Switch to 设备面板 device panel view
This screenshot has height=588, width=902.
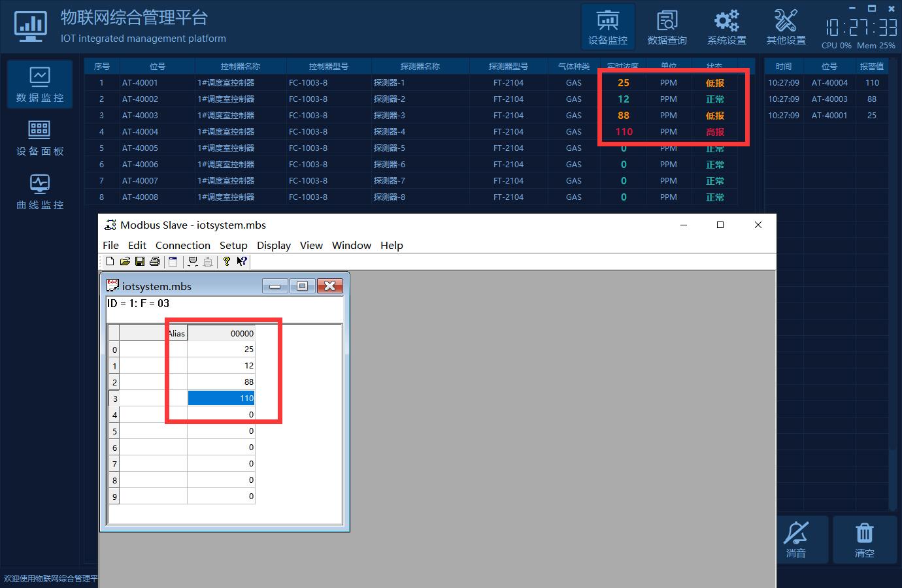click(40, 138)
